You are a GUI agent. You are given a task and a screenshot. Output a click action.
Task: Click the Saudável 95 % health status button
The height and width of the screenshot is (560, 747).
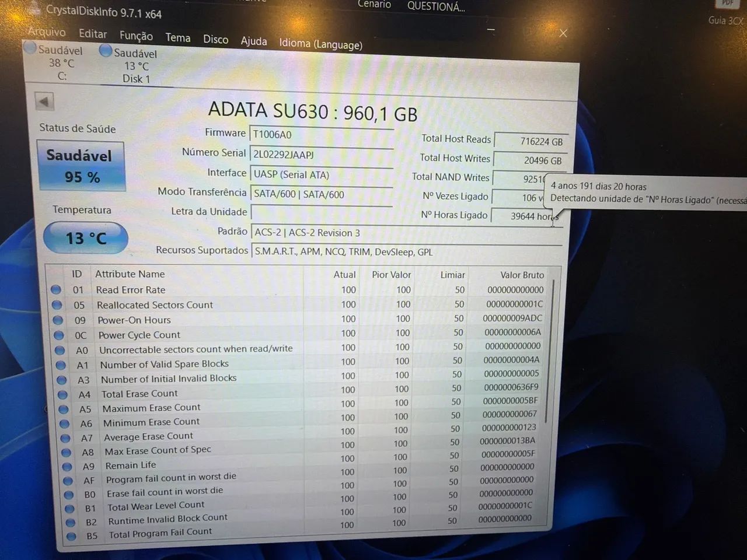coord(81,166)
